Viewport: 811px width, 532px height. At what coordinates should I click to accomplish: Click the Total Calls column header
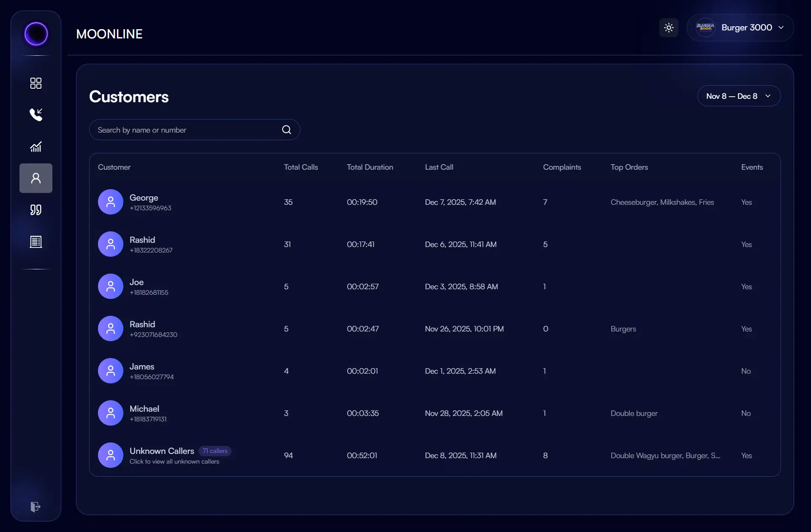(x=301, y=167)
